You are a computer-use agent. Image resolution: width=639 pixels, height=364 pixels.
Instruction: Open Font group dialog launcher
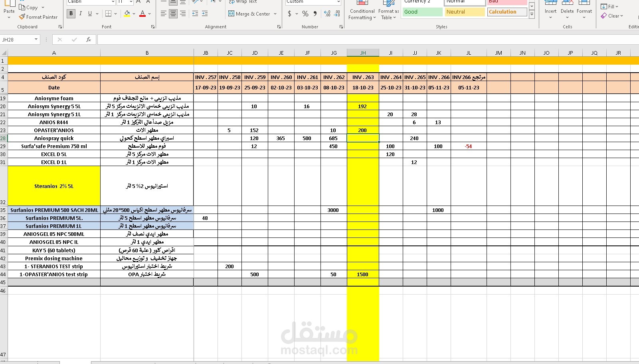point(153,27)
